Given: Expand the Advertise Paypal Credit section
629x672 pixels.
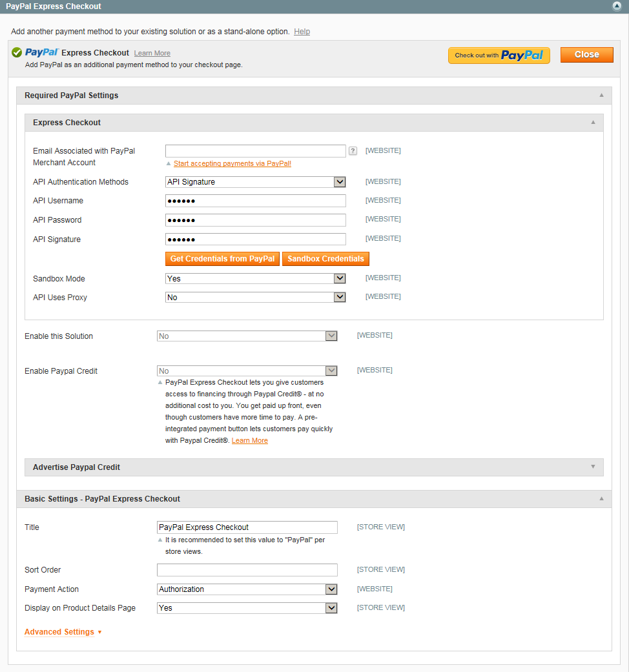Looking at the screenshot, I should click(314, 467).
